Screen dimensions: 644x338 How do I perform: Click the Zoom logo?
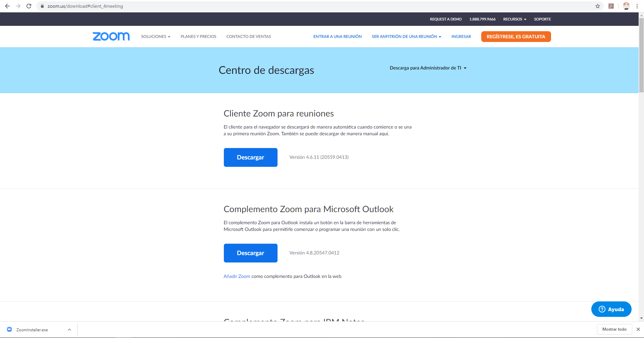[111, 36]
